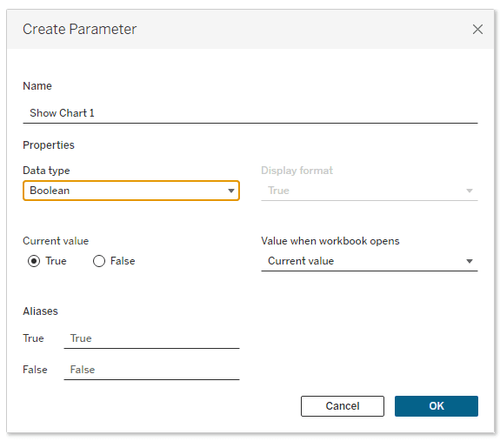Open the Data type Boolean combo box
The height and width of the screenshot is (442, 500).
pos(131,190)
